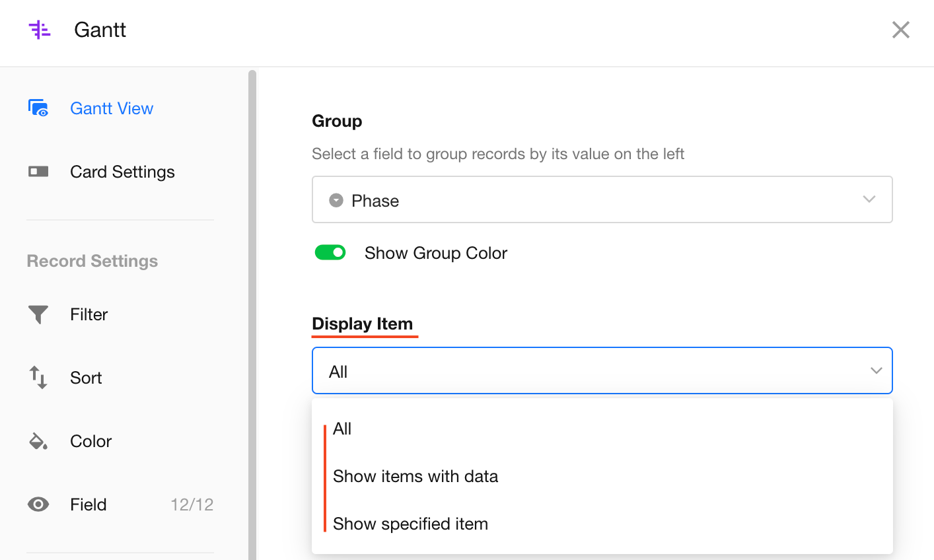Click the Phase dropdown chevron arrow

coord(869,199)
